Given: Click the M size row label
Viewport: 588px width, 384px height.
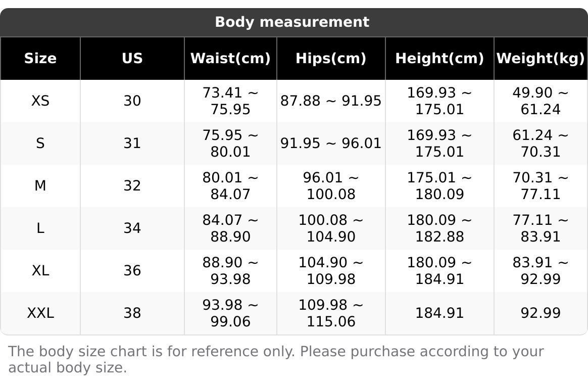Looking at the screenshot, I should coord(40,185).
